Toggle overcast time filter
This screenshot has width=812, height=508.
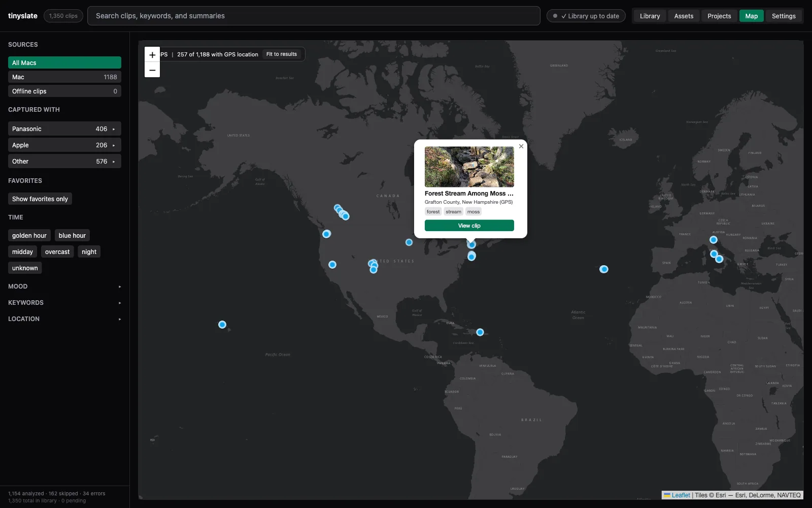[x=57, y=251]
